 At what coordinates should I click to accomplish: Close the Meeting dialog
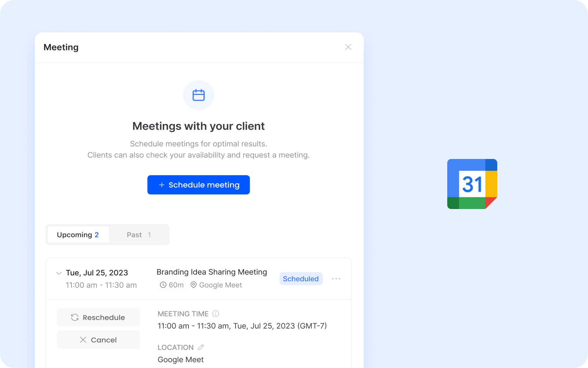click(x=348, y=47)
